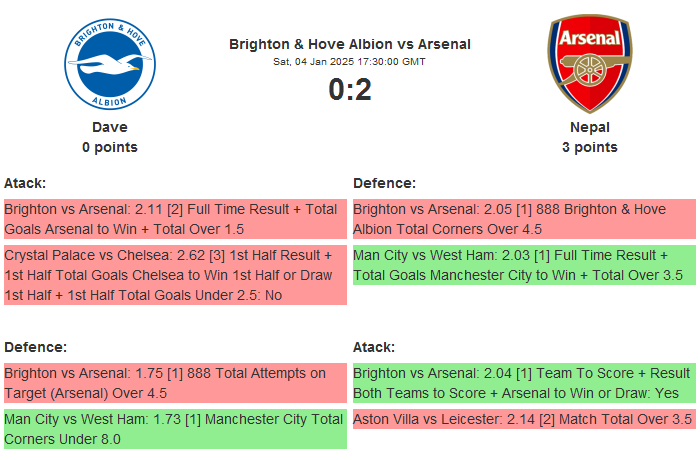The image size is (700, 460).
Task: Click the Crystal Palace vs Chelsea bet
Action: coord(175,274)
